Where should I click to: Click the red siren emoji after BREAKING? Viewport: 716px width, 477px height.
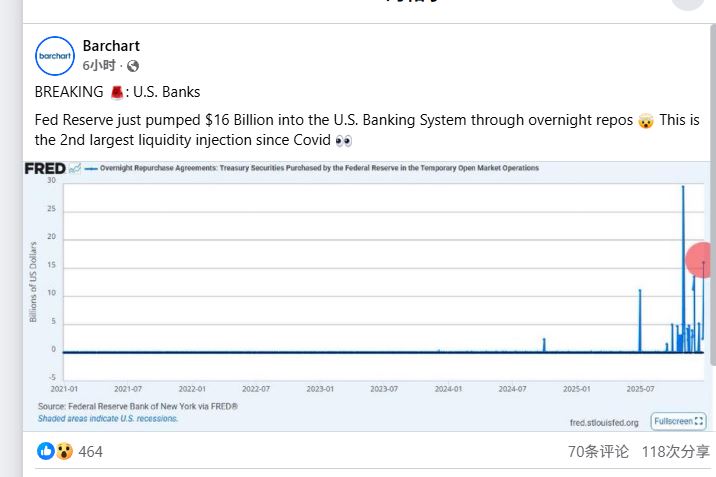[117, 92]
